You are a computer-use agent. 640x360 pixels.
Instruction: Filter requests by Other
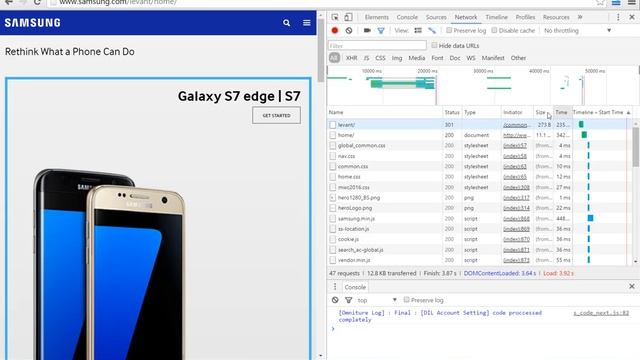tap(518, 58)
